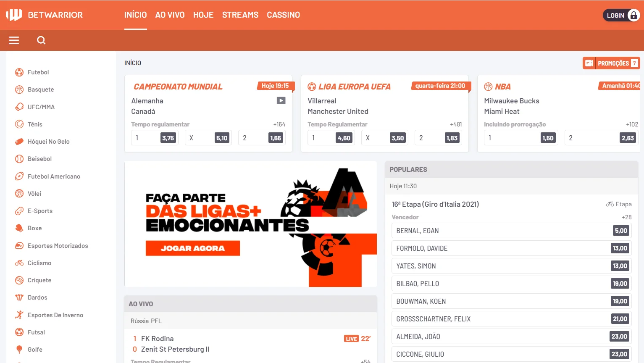Click the PROMOÇÕES button
Image resolution: width=644 pixels, height=363 pixels.
click(611, 63)
